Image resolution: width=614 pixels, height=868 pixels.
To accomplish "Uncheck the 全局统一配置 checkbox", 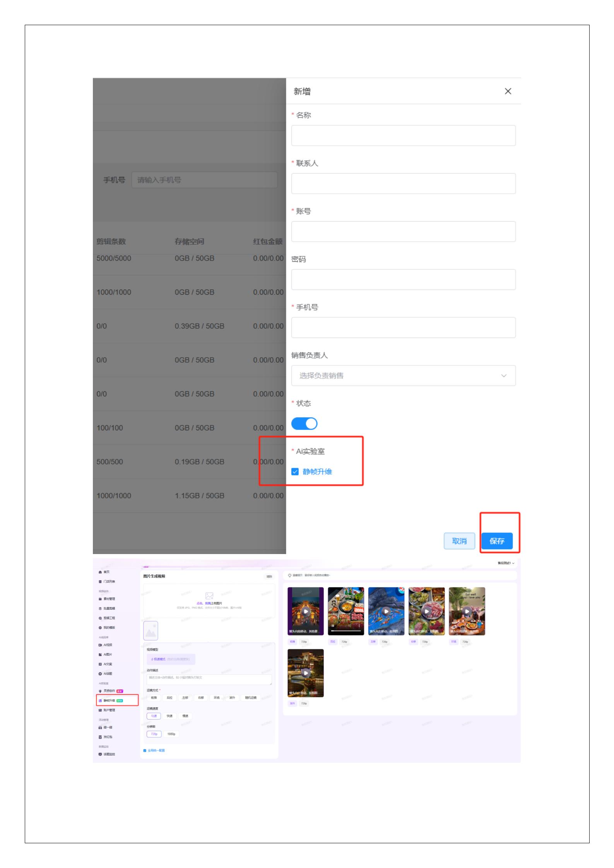I will pyautogui.click(x=145, y=750).
